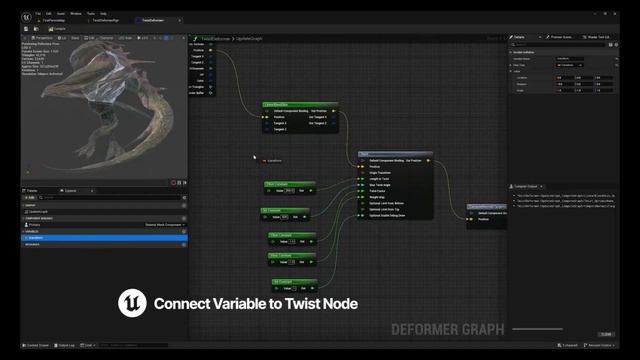Focus the Explorer search field
Viewport: 640px width, 360px height.
[110, 198]
